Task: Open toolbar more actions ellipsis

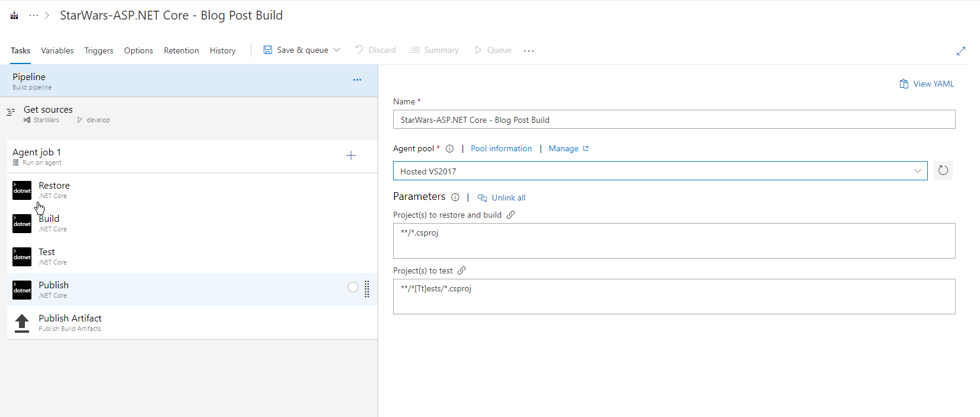Action: tap(529, 51)
